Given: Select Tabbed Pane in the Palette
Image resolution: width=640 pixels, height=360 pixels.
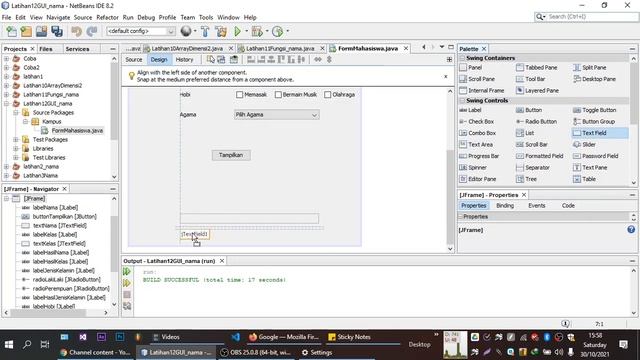Looking at the screenshot, I should (536, 67).
